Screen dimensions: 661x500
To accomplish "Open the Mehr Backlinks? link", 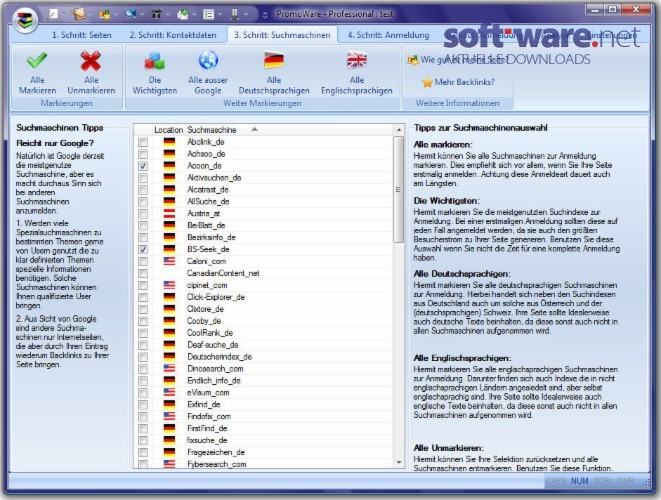I will (458, 82).
